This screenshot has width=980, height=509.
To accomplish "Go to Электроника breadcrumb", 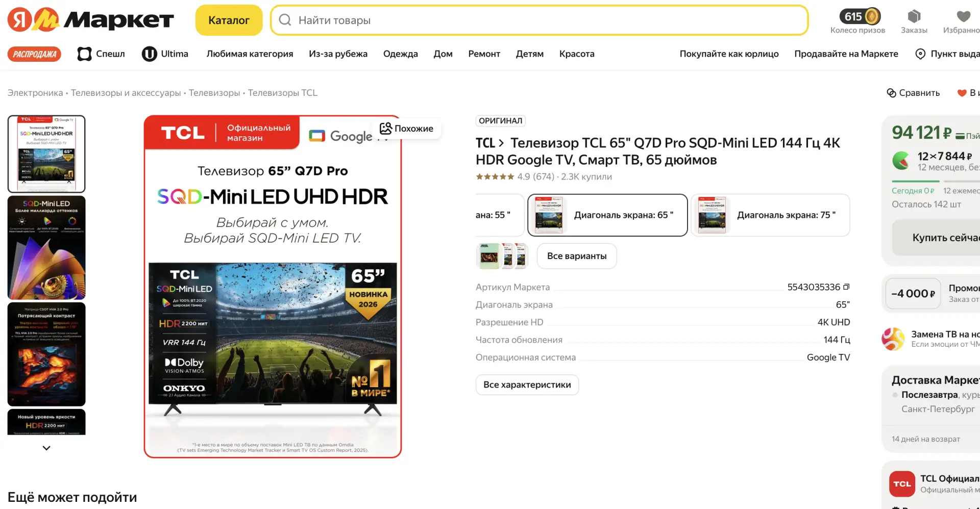I will (35, 93).
